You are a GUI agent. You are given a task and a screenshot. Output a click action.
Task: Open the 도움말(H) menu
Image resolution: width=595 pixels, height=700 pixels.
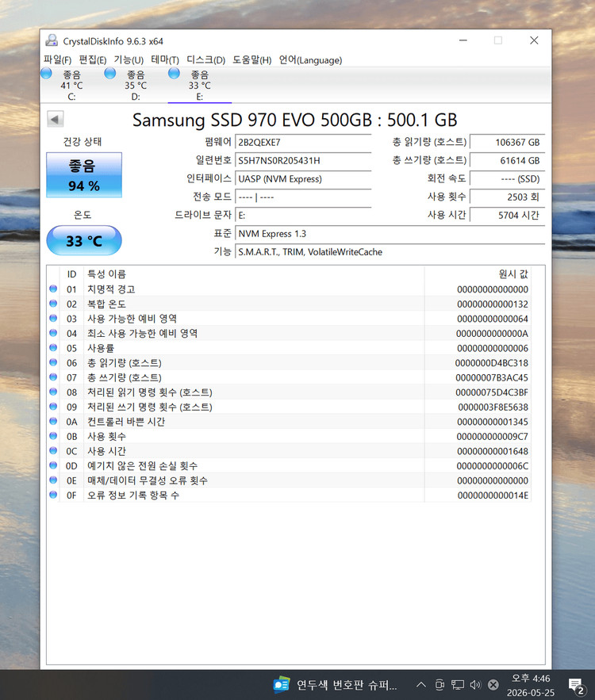252,59
